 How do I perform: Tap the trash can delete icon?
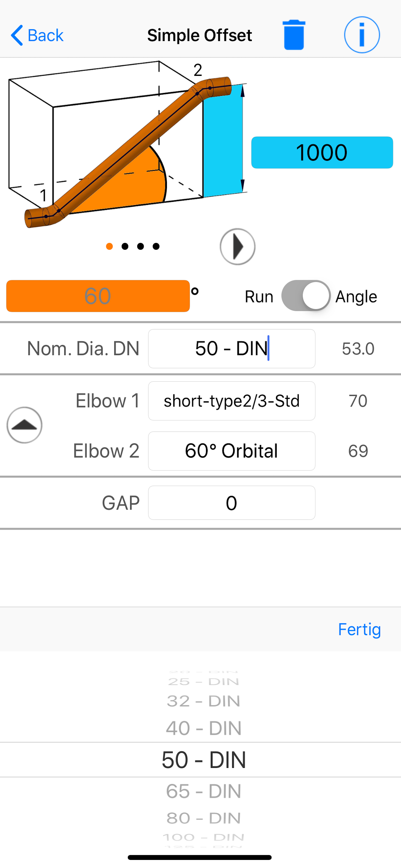pos(294,35)
